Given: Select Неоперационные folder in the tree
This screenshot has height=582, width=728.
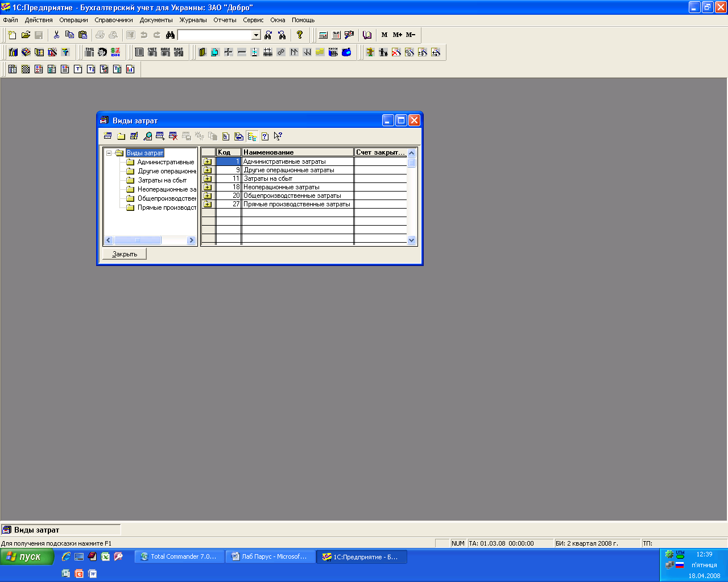Looking at the screenshot, I should click(x=167, y=189).
